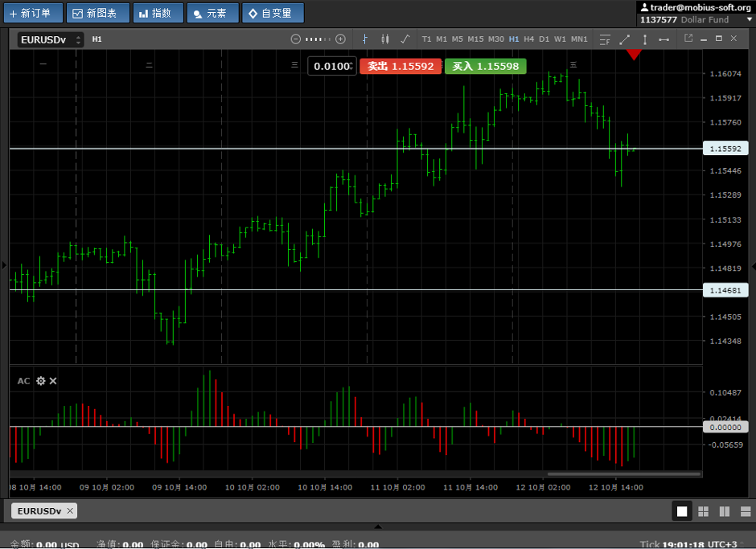Open the trader@mobius-soft.org account menu
The width and height of the screenshot is (756, 549).
(x=695, y=7)
